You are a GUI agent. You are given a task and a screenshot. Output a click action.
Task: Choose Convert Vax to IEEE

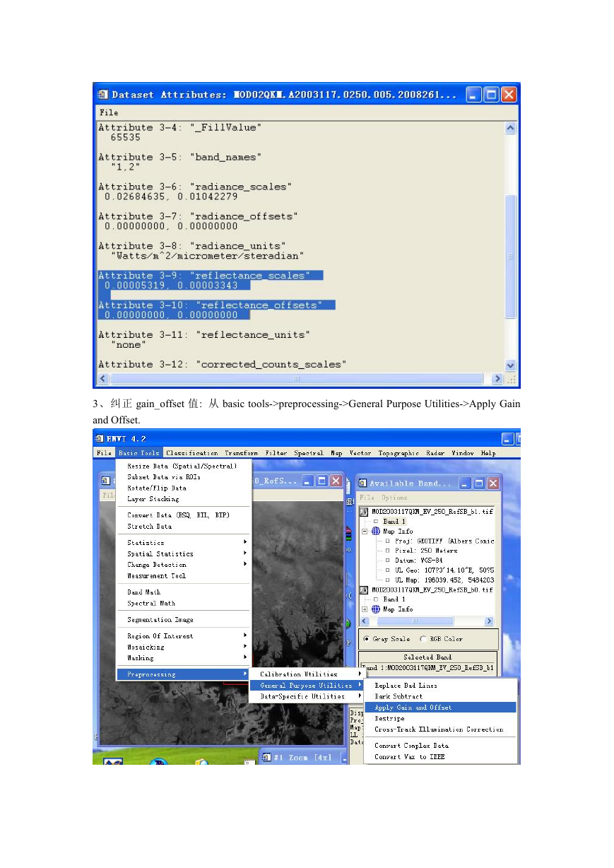pos(441,757)
